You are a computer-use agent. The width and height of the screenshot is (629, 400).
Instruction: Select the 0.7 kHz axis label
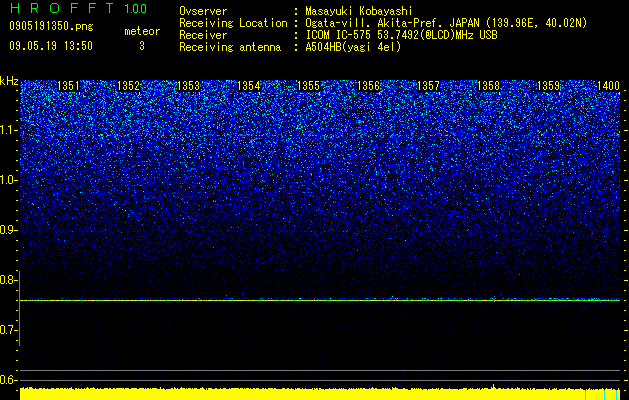click(8, 330)
